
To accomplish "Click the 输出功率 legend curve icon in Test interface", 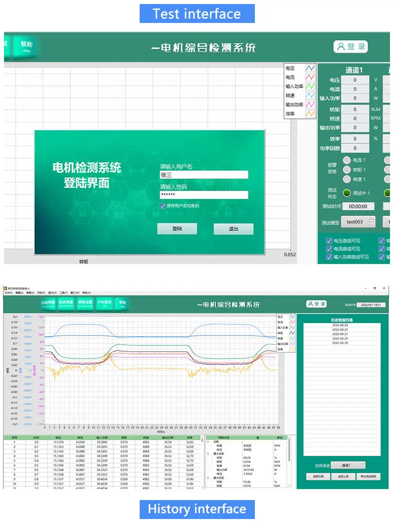I will (310, 105).
